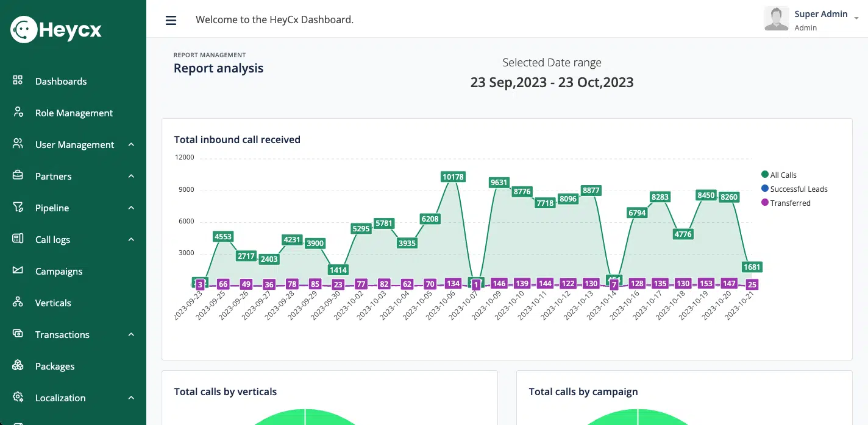
Task: Click the Total inbound call received heading
Action: tap(237, 139)
